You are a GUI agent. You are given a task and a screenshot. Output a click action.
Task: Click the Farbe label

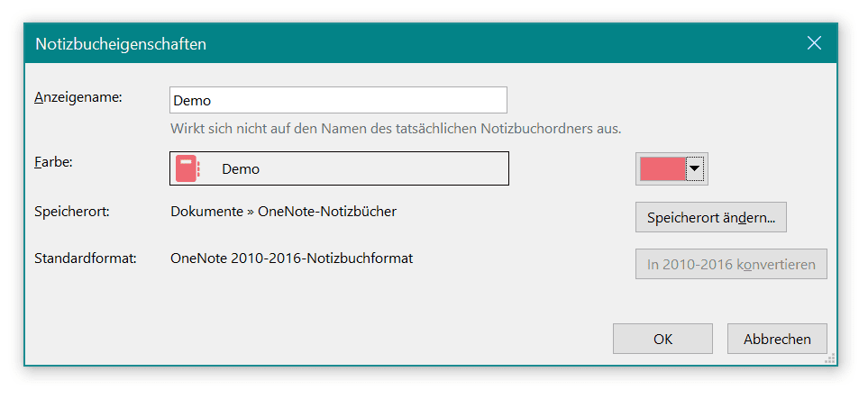pos(54,164)
